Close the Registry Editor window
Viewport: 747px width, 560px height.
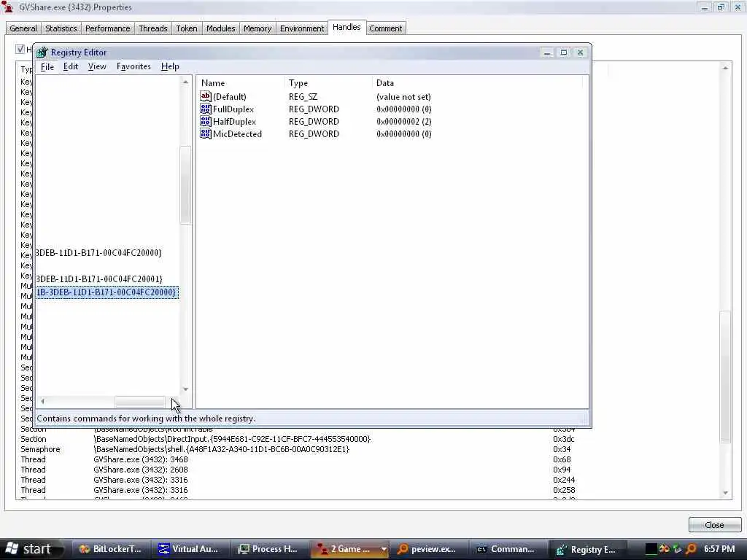(x=580, y=52)
